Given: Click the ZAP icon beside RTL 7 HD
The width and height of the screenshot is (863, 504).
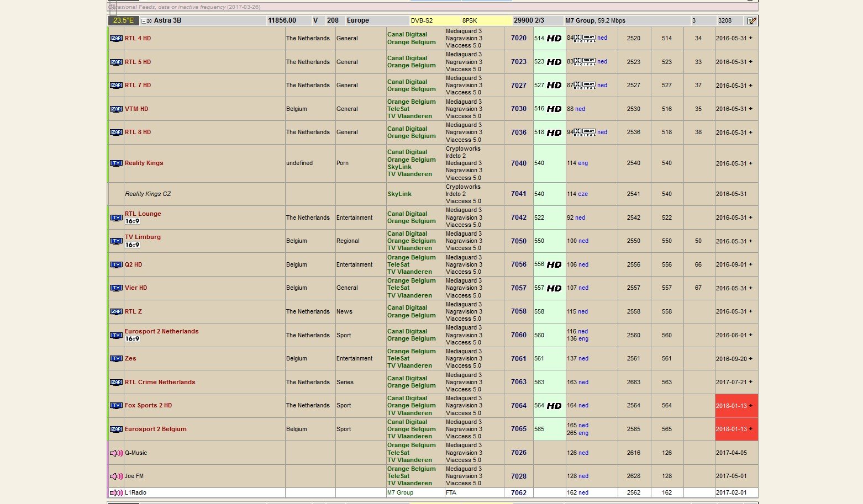Looking at the screenshot, I should click(x=116, y=86).
